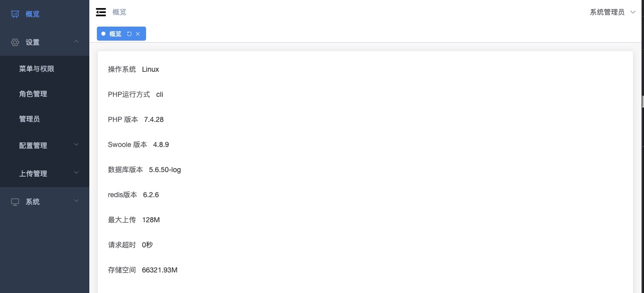Refresh the 概览 tab using reload icon
This screenshot has width=644, height=293.
[x=129, y=34]
